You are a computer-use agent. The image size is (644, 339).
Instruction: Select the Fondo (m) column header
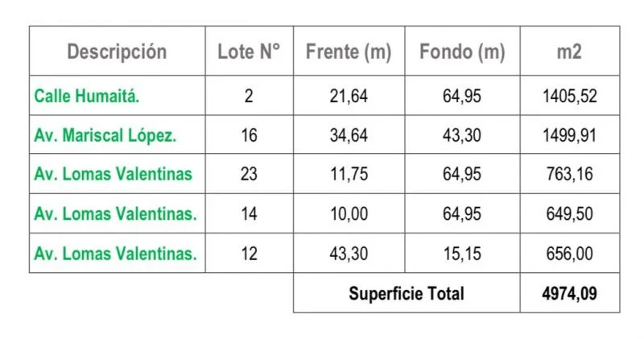tap(462, 52)
